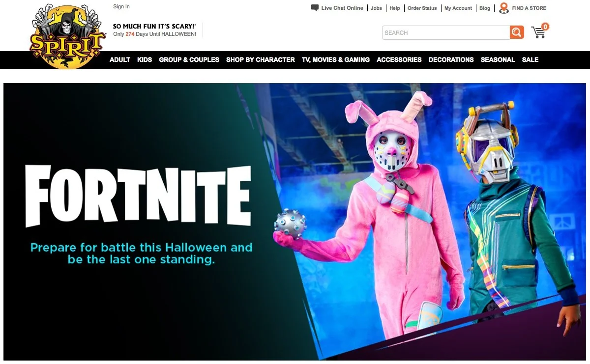Screen dimensions: 590x364
Task: Open the Help link
Action: pos(395,8)
